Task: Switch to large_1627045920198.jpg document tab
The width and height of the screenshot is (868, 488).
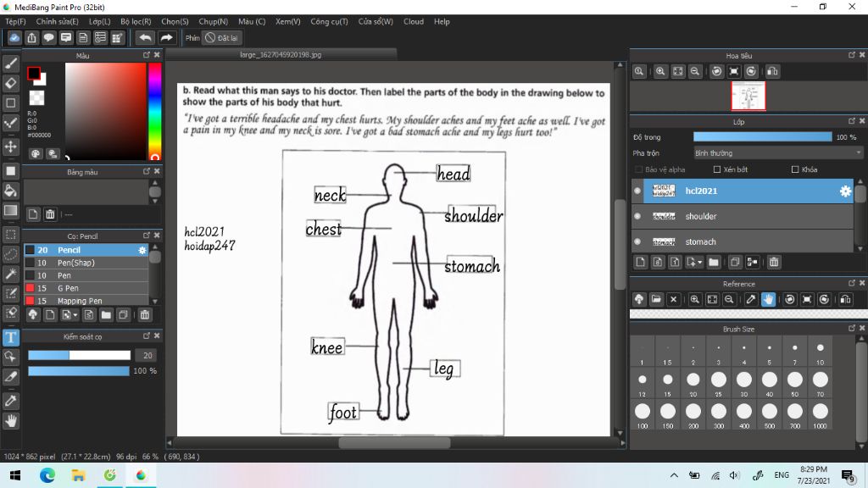Action: tap(281, 55)
